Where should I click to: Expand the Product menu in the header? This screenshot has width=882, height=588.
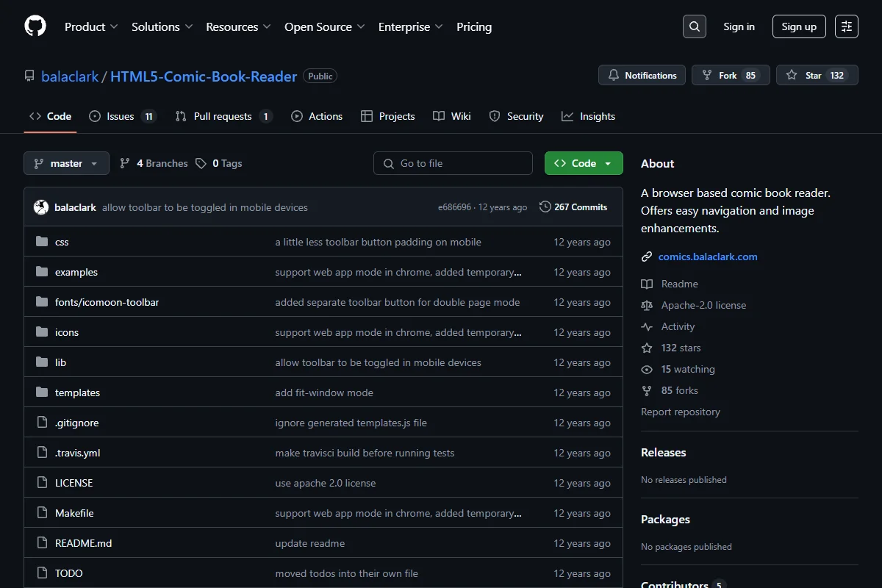pyautogui.click(x=91, y=26)
